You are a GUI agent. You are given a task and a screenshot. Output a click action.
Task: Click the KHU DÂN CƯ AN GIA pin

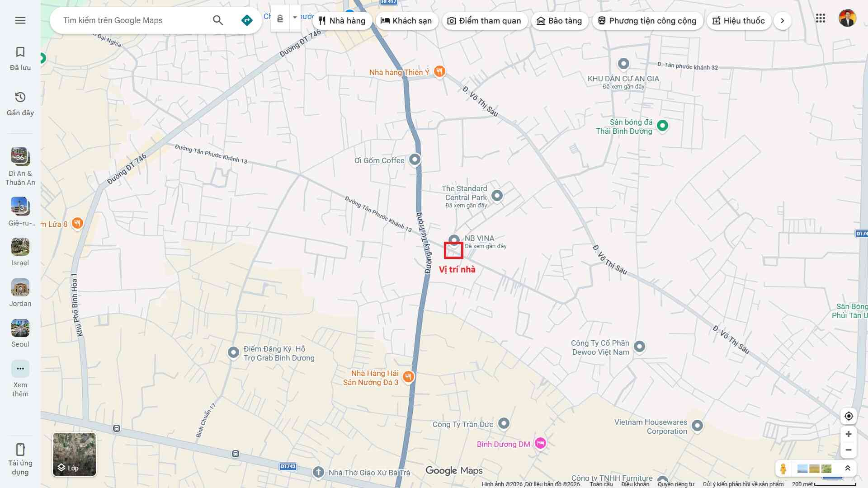[x=623, y=64]
